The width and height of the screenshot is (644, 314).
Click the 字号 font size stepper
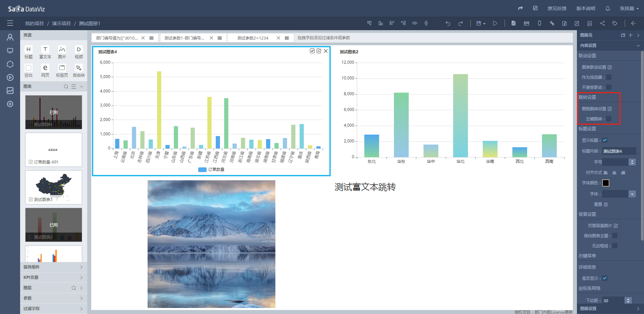pyautogui.click(x=632, y=162)
